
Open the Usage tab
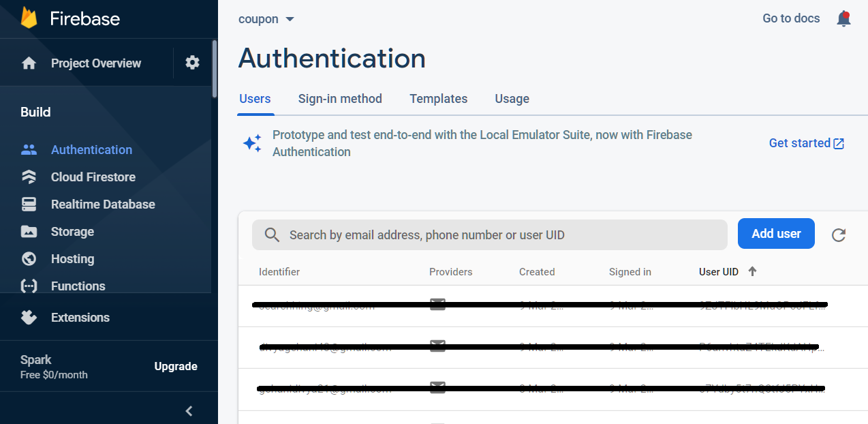(512, 99)
